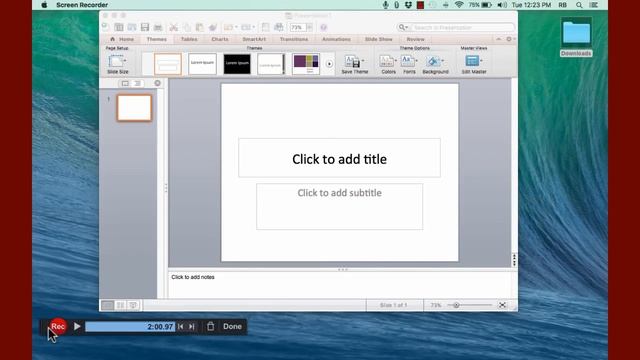Click the Dropbox menu bar icon
640x360 pixels.
tap(408, 5)
